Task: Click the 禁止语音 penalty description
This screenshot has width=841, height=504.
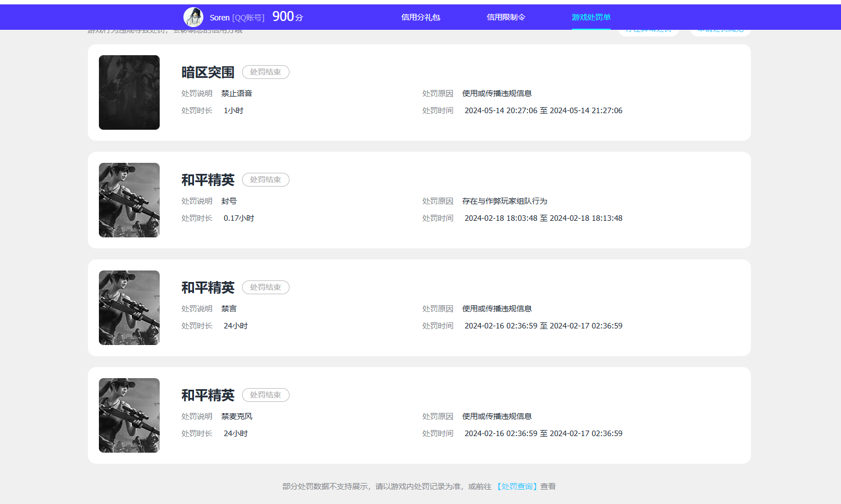Action: point(236,93)
